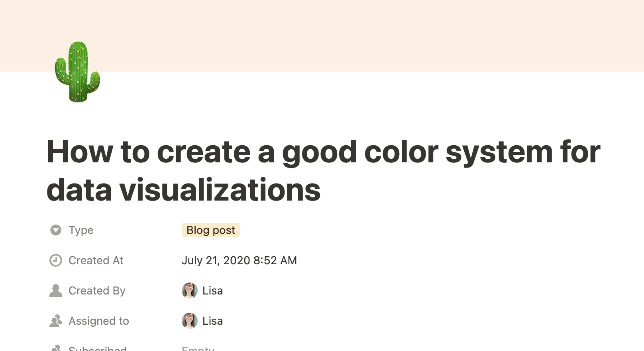644x351 pixels.
Task: Click Lisa's avatar in Created By row
Action: click(x=190, y=291)
